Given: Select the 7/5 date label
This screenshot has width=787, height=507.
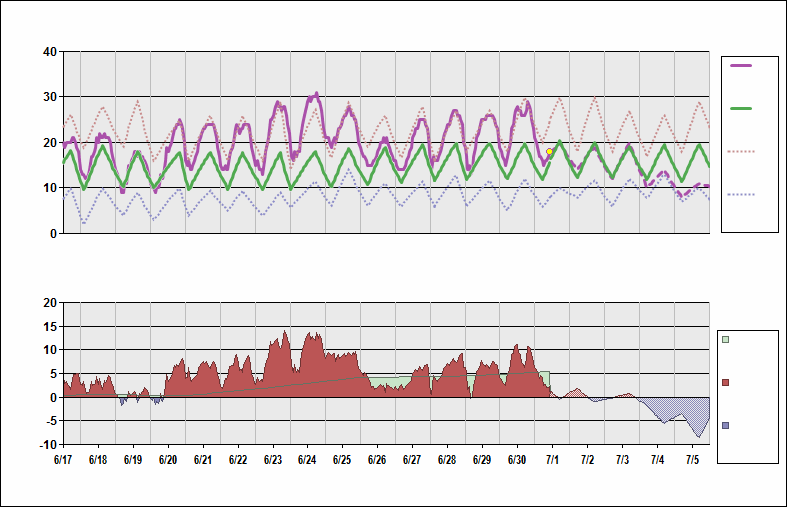Looking at the screenshot, I should 692,460.
